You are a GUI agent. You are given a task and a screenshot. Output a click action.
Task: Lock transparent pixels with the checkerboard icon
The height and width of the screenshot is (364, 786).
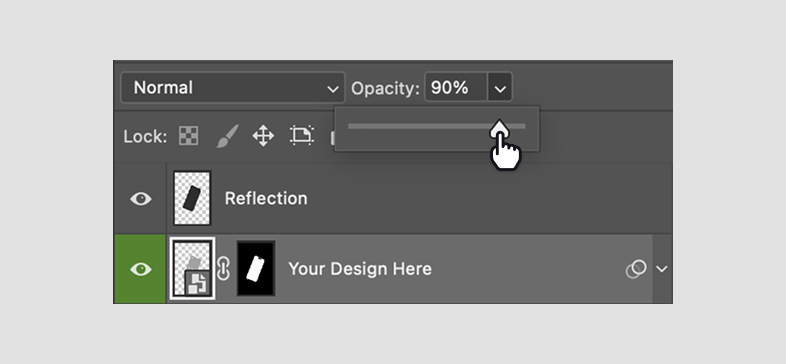click(x=188, y=136)
